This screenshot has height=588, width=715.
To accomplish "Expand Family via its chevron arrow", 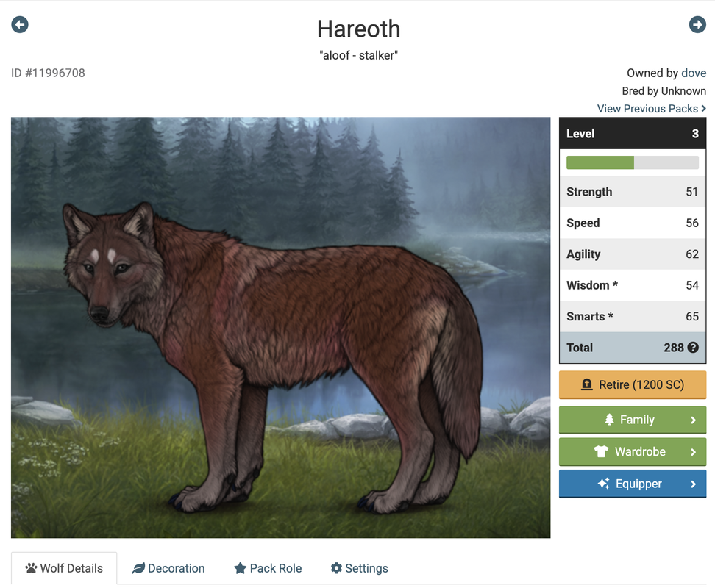I will [x=693, y=420].
